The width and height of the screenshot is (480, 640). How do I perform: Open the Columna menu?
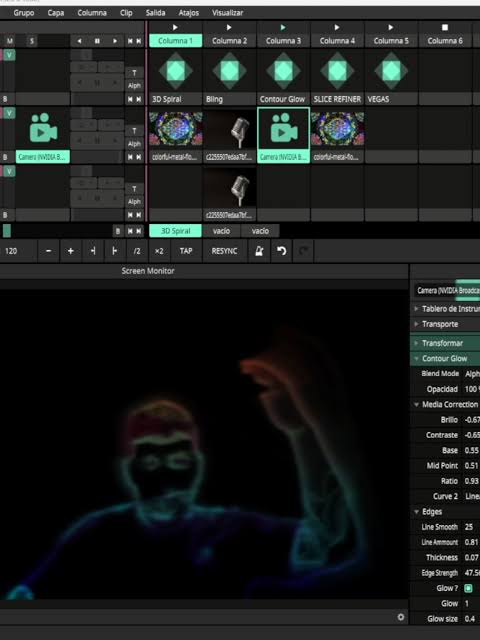point(92,13)
